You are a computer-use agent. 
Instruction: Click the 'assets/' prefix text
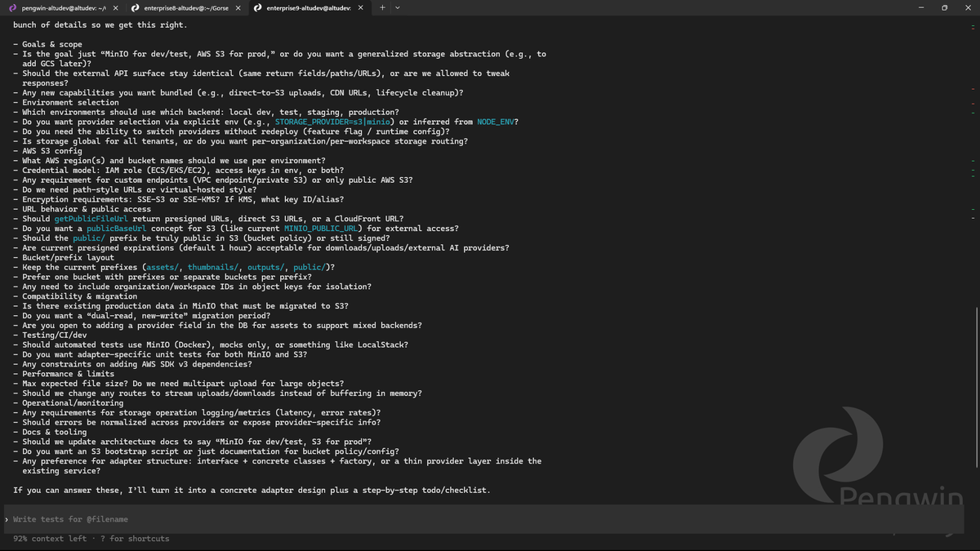162,267
